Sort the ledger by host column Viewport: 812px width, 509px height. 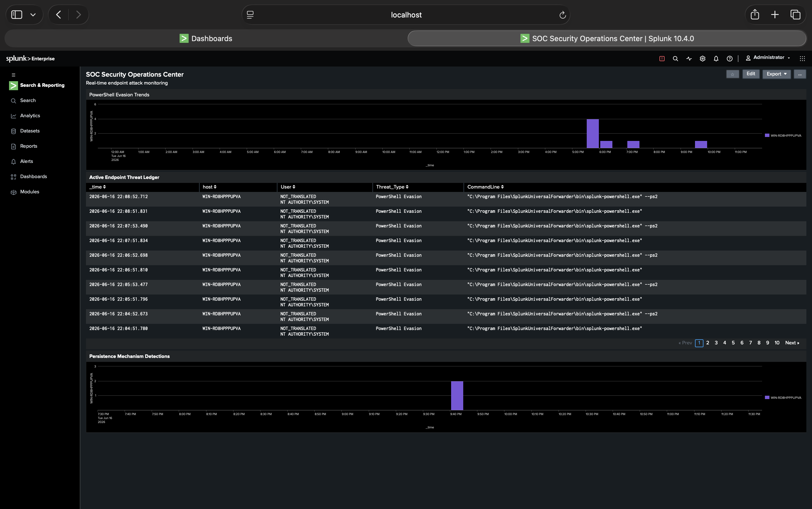click(x=209, y=187)
